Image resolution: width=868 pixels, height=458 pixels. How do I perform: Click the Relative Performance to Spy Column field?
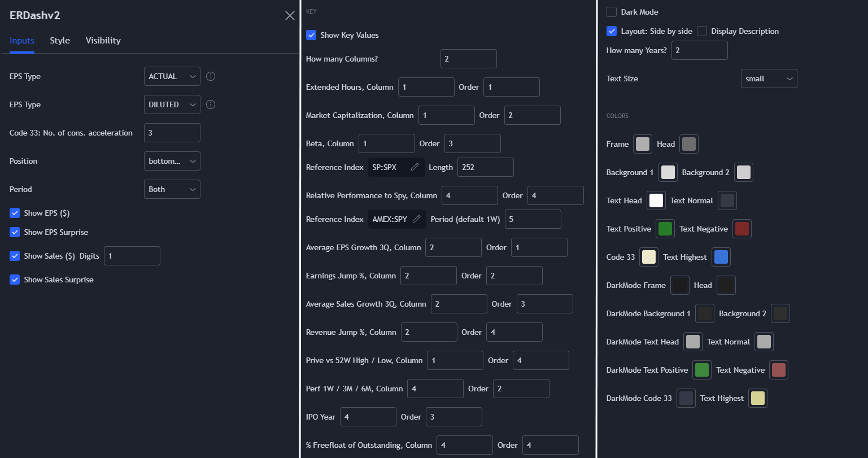(x=470, y=195)
